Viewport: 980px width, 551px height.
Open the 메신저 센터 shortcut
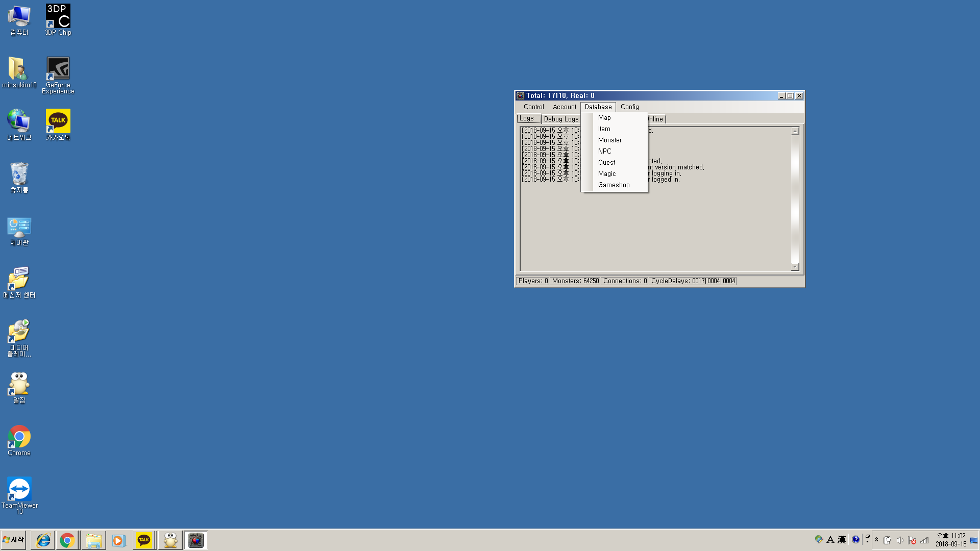point(19,283)
